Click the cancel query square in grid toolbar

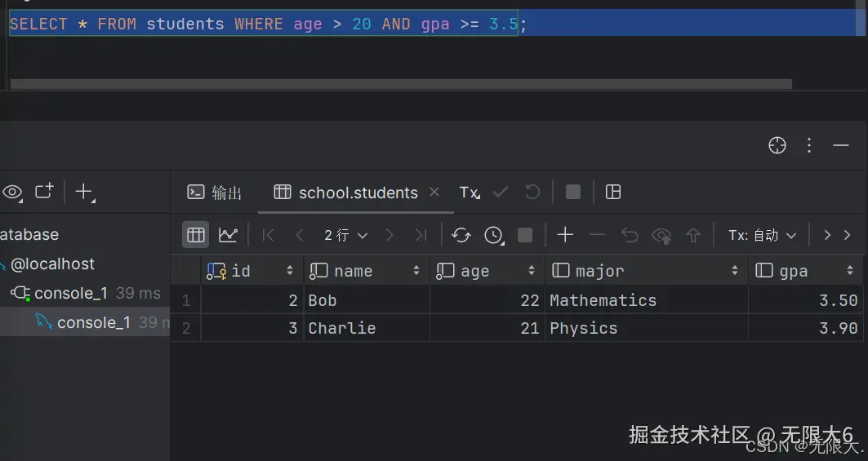(525, 235)
